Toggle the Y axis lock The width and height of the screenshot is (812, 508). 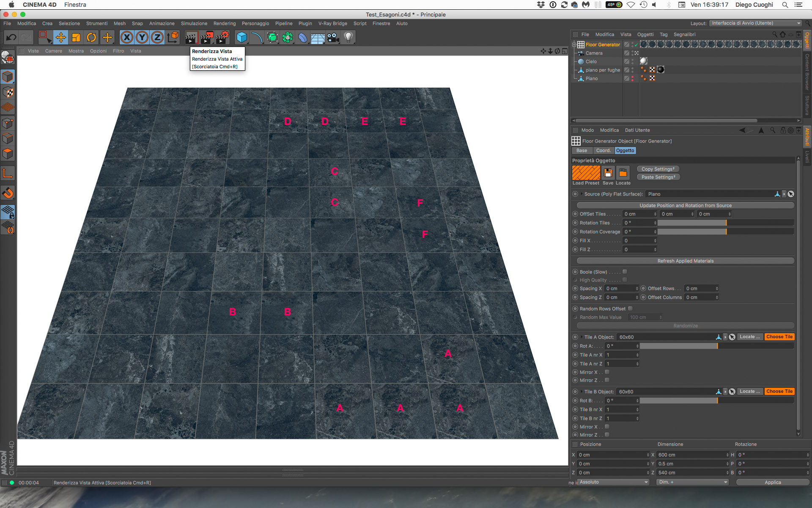point(142,37)
